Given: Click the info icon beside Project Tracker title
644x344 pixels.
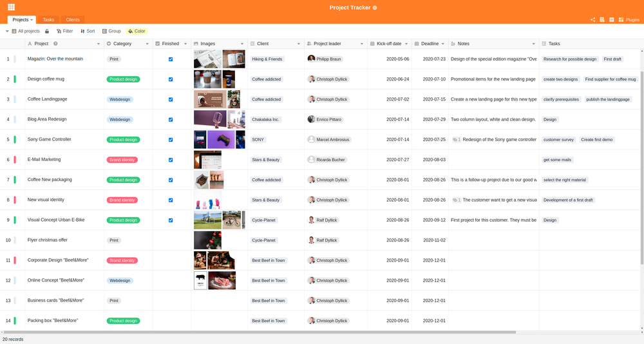Looking at the screenshot, I should (375, 8).
